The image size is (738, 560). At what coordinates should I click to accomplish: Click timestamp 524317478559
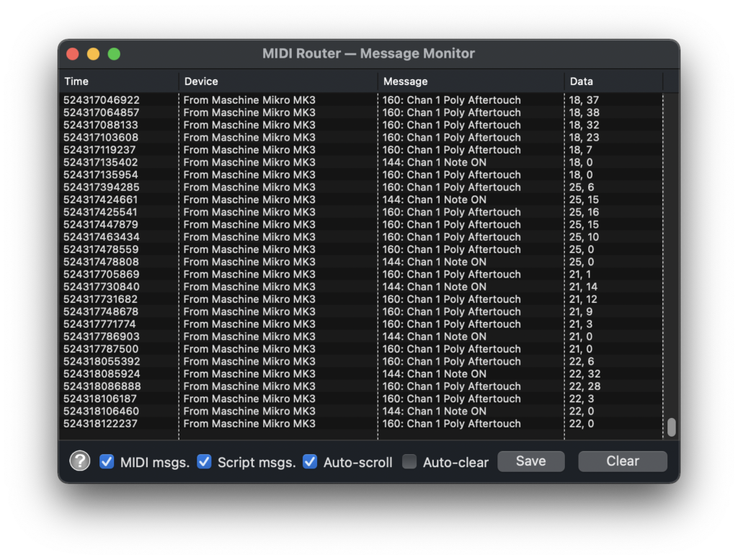click(x=101, y=250)
